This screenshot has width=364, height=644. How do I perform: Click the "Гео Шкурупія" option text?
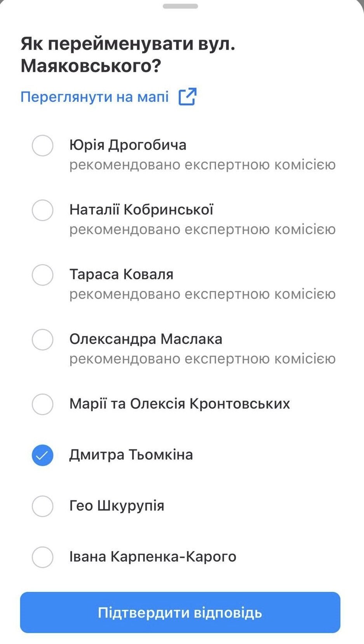tap(117, 506)
